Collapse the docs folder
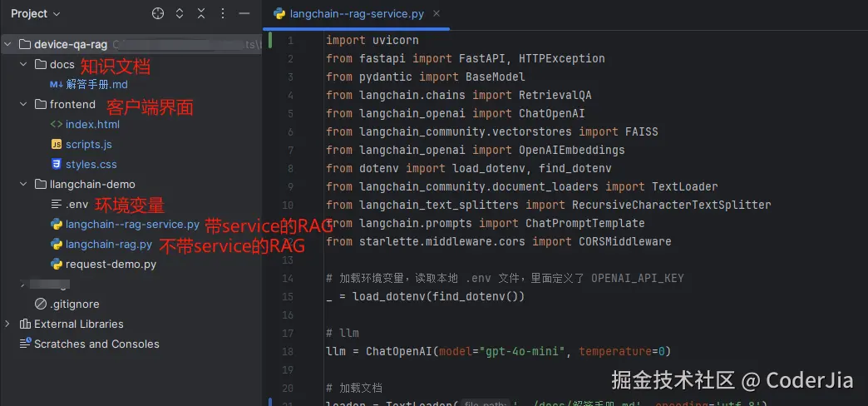 [23, 64]
